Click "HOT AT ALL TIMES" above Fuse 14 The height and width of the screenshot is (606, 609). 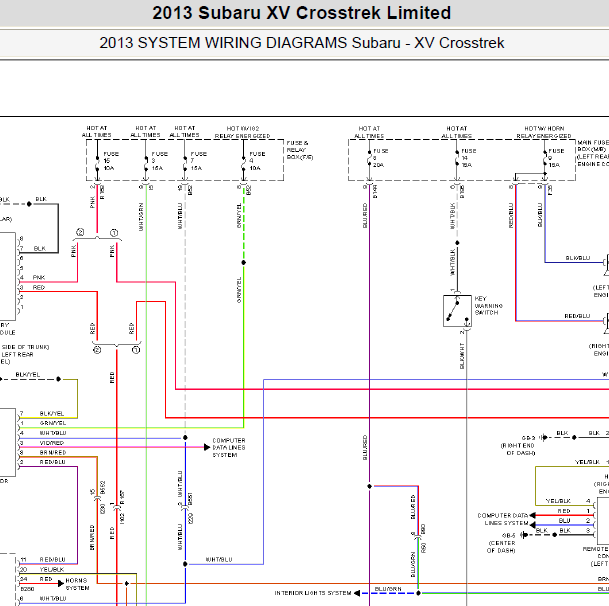[457, 132]
